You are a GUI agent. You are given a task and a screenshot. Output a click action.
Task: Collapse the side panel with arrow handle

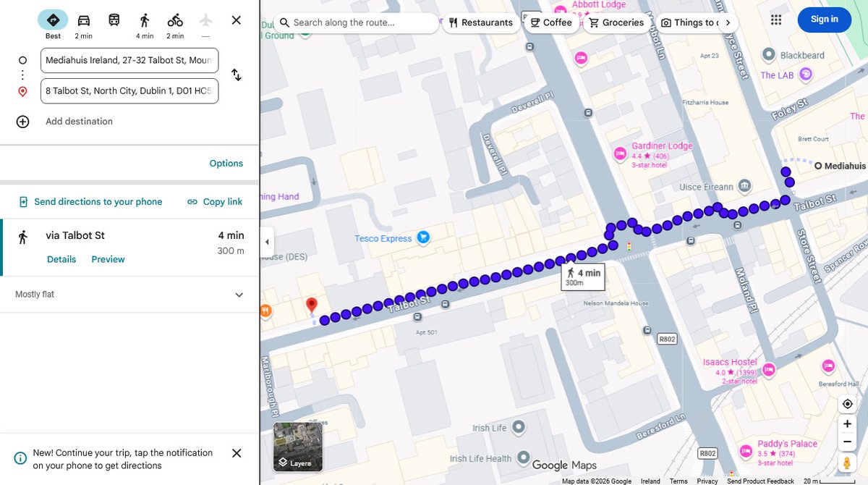tap(267, 242)
